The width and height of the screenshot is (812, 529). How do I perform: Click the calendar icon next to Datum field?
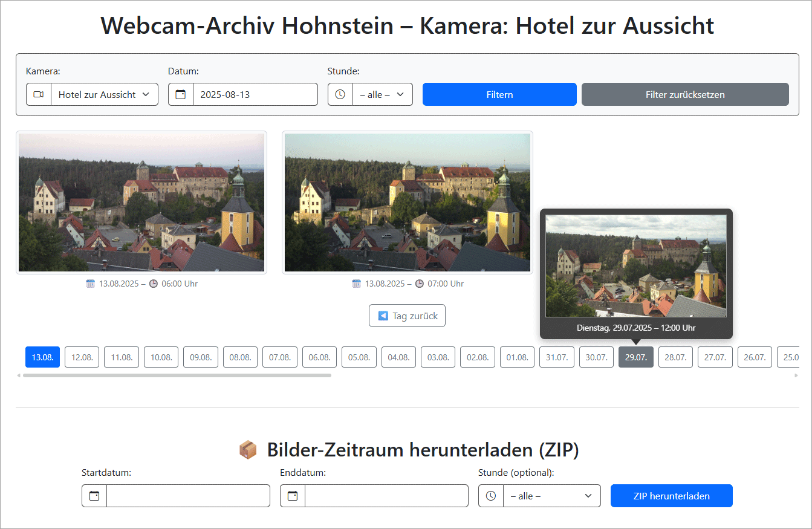coord(180,94)
